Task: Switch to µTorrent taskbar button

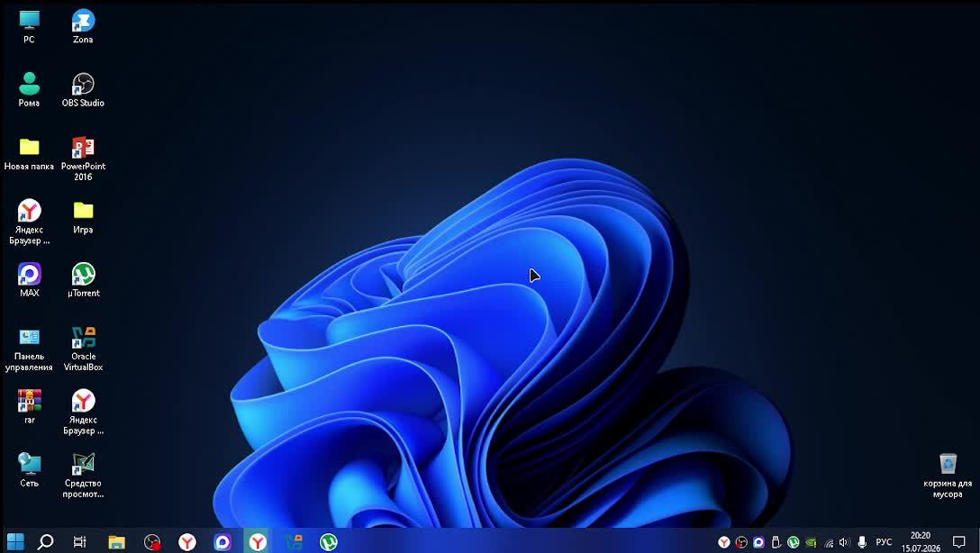Action: click(x=329, y=542)
